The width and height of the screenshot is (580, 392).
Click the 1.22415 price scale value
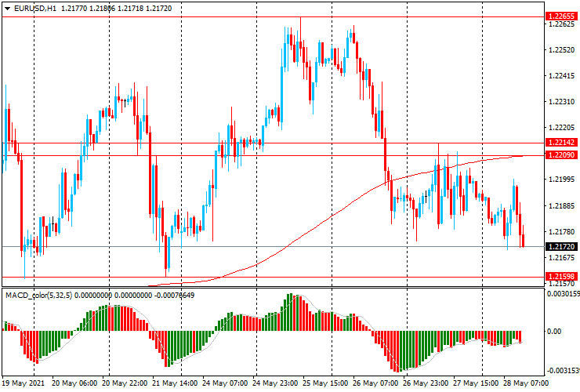(x=562, y=76)
